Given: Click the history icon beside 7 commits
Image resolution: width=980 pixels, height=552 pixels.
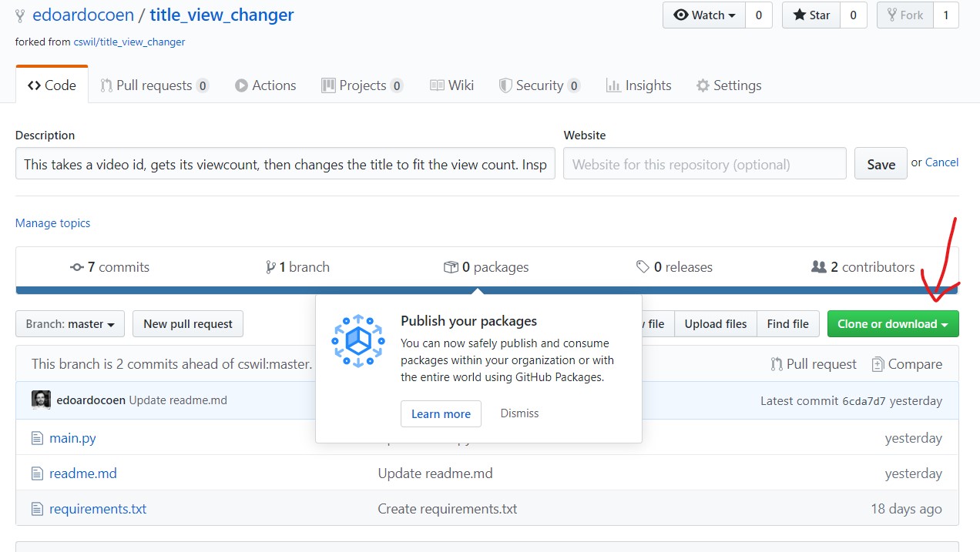Looking at the screenshot, I should click(76, 267).
